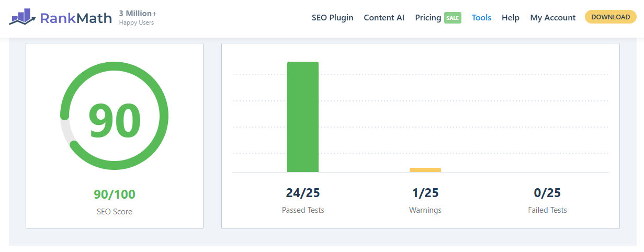Click the RankMath brand name text

pyautogui.click(x=76, y=18)
